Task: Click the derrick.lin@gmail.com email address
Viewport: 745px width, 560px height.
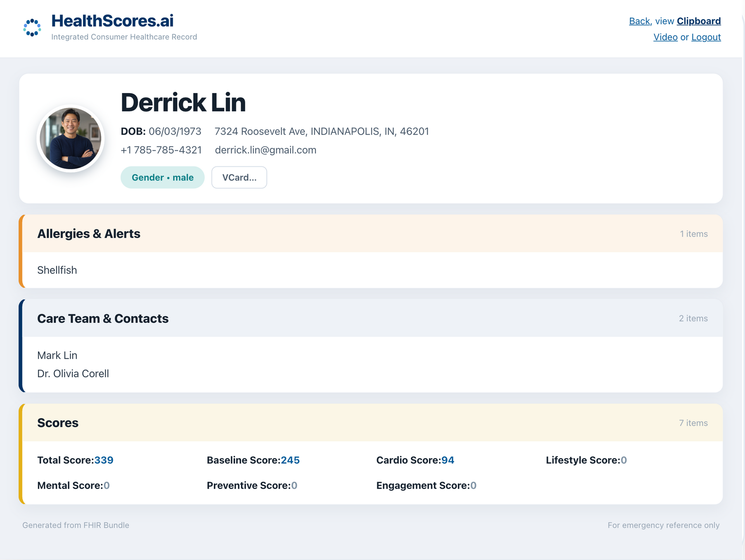Action: [x=265, y=150]
